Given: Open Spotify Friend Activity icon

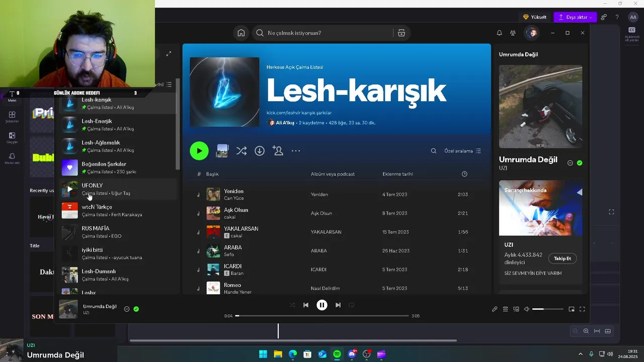Looking at the screenshot, I should coord(513,33).
